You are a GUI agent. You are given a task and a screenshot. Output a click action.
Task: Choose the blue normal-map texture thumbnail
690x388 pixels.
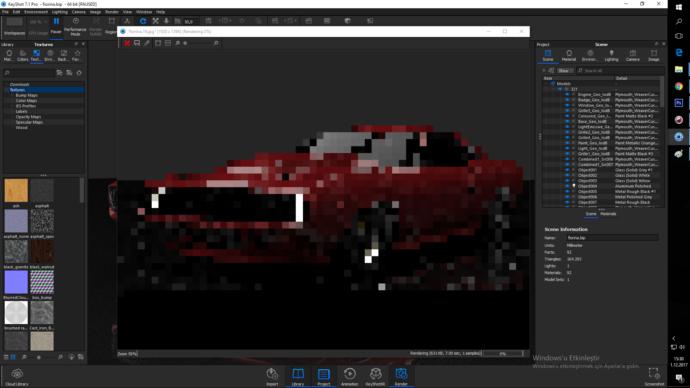[x=16, y=282]
